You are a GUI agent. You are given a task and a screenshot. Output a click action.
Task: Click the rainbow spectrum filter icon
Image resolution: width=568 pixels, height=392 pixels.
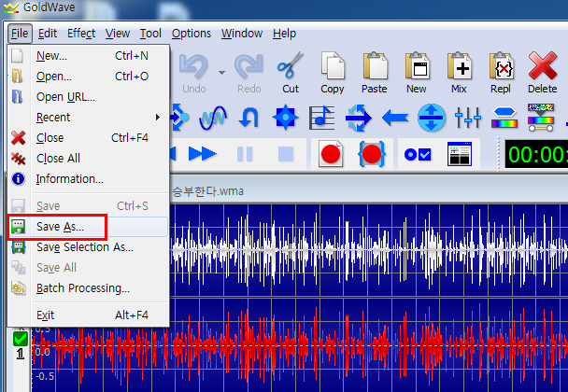pos(504,118)
